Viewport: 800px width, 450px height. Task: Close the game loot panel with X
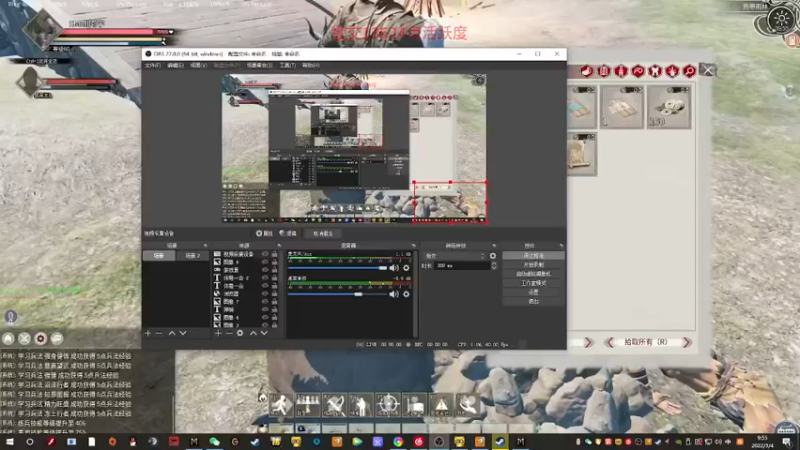tap(708, 70)
